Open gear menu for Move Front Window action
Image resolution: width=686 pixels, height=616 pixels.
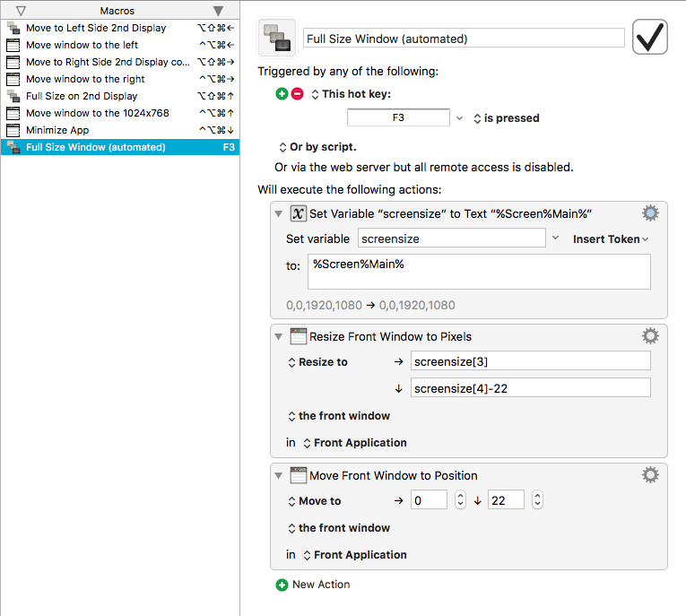(650, 474)
